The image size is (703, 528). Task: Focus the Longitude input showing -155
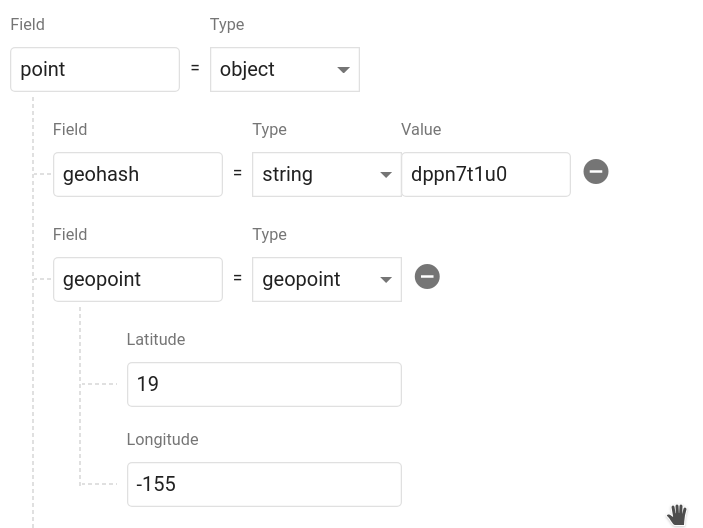tap(264, 484)
